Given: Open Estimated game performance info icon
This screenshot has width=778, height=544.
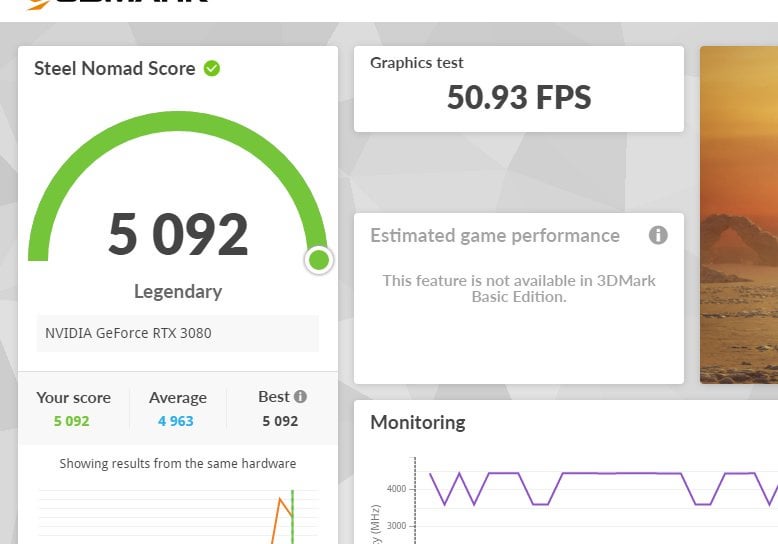Looking at the screenshot, I should pyautogui.click(x=658, y=235).
